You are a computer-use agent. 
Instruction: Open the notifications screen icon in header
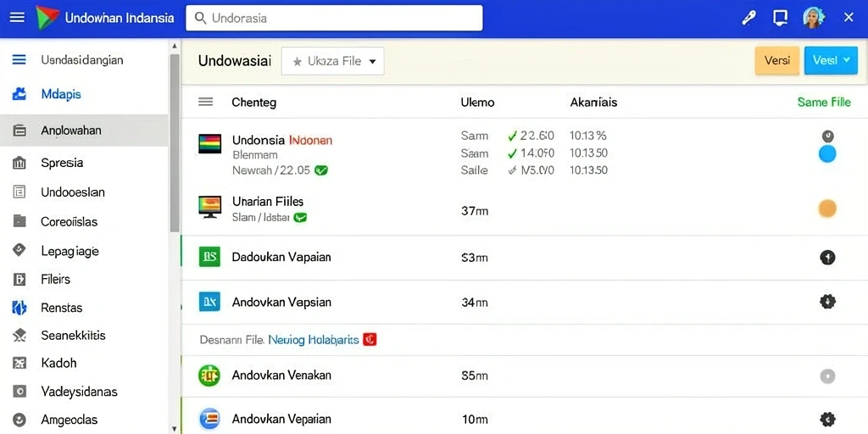(780, 18)
